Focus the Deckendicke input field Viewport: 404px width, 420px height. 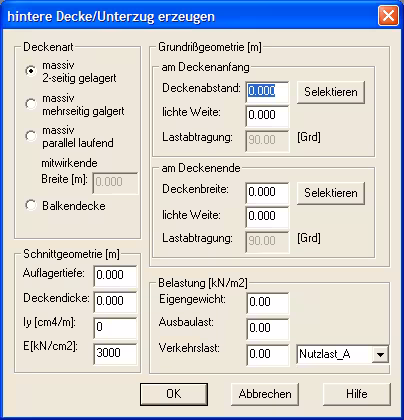coord(115,302)
